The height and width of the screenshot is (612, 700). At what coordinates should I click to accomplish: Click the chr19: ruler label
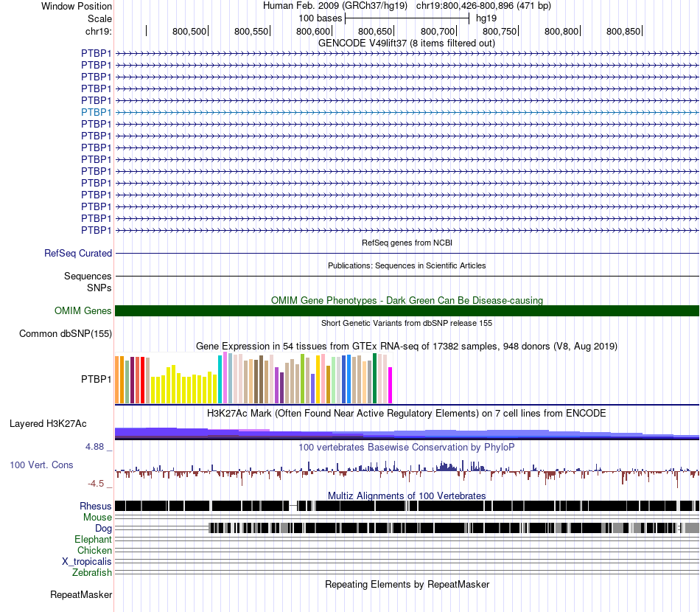click(x=98, y=31)
